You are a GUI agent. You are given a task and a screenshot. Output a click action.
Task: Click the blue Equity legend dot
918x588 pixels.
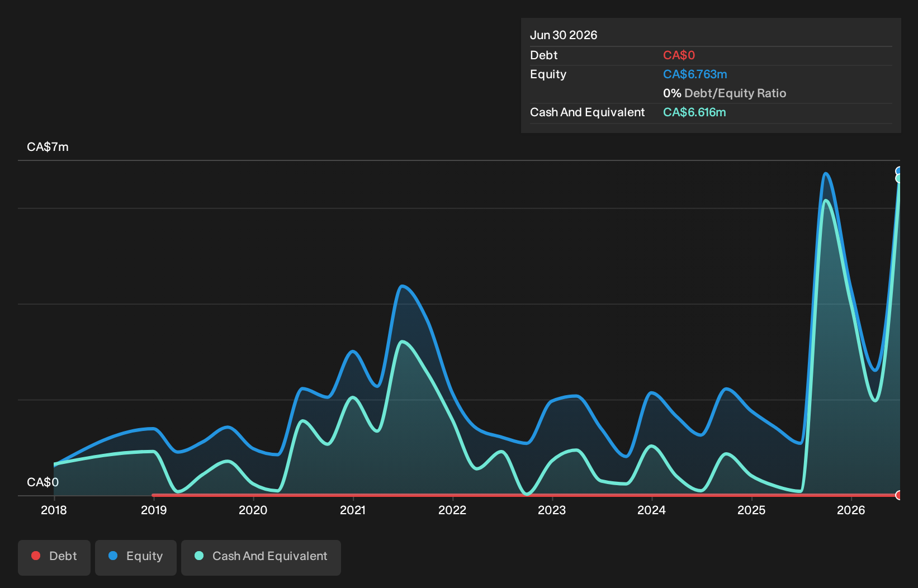tap(113, 556)
